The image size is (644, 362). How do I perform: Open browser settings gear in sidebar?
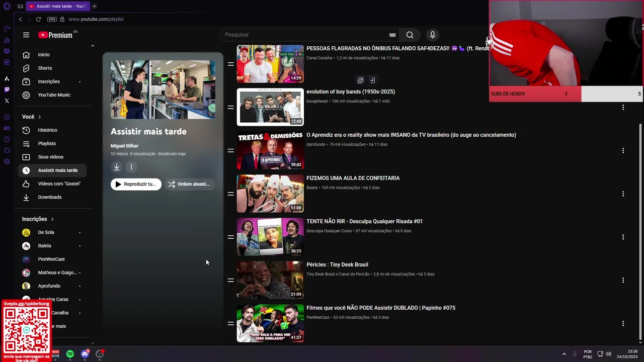[7, 161]
